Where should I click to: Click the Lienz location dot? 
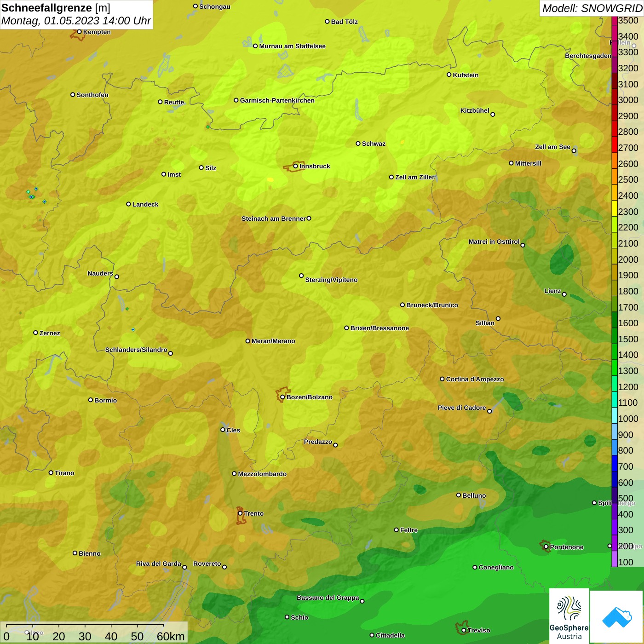pos(564,294)
